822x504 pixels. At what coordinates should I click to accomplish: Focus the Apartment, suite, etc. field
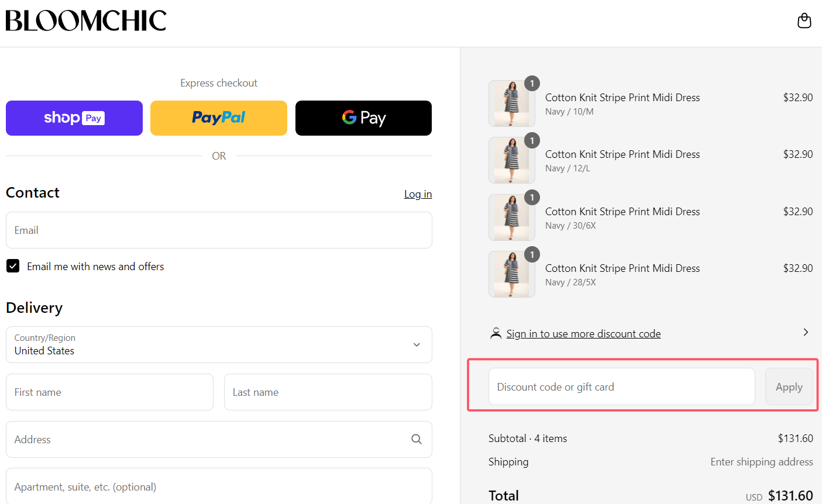(219, 486)
